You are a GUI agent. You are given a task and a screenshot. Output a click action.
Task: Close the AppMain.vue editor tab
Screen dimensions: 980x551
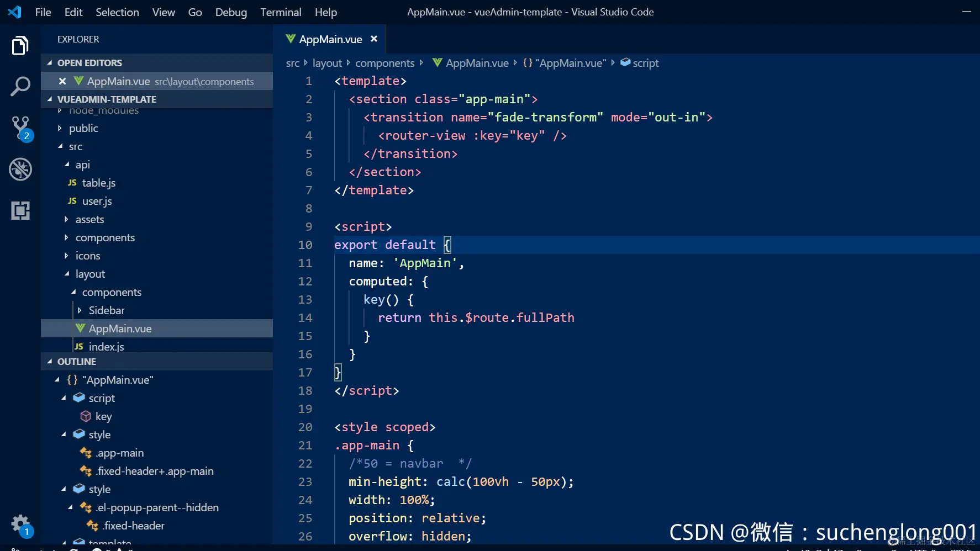pyautogui.click(x=374, y=39)
